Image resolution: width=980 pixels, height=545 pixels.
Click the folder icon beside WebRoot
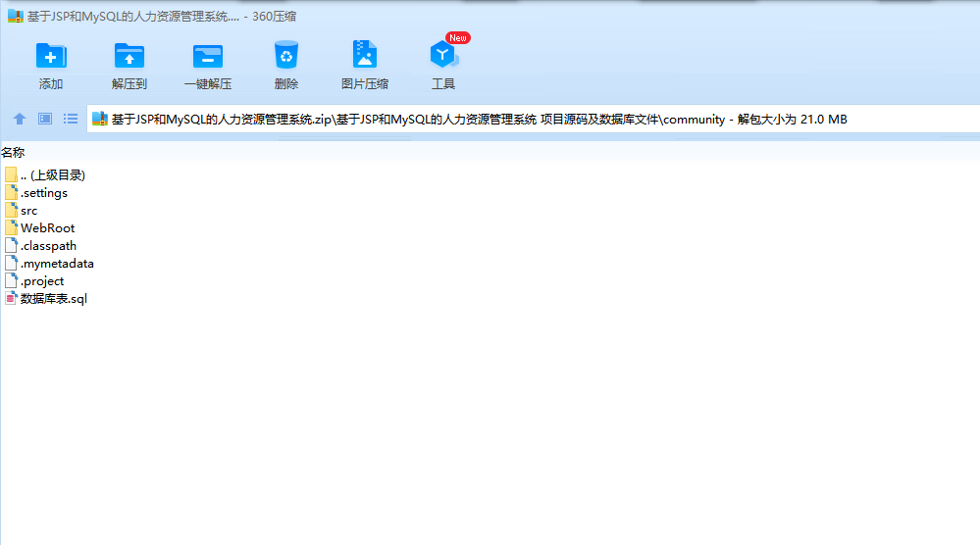click(11, 227)
